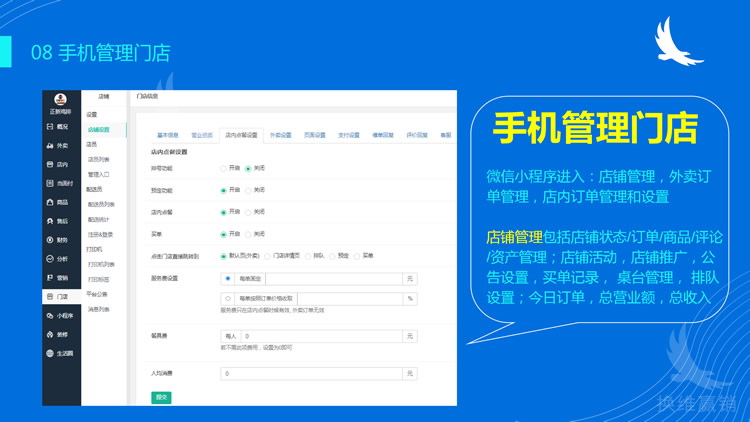This screenshot has width=750, height=422.
Task: Switch to the 店内点餐设置 tab
Action: (242, 135)
